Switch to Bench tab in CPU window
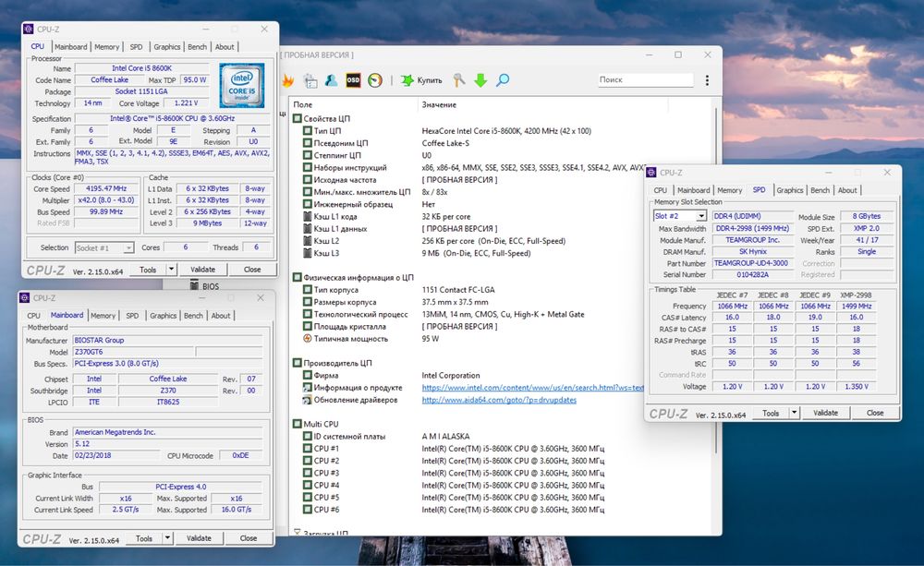 197,46
